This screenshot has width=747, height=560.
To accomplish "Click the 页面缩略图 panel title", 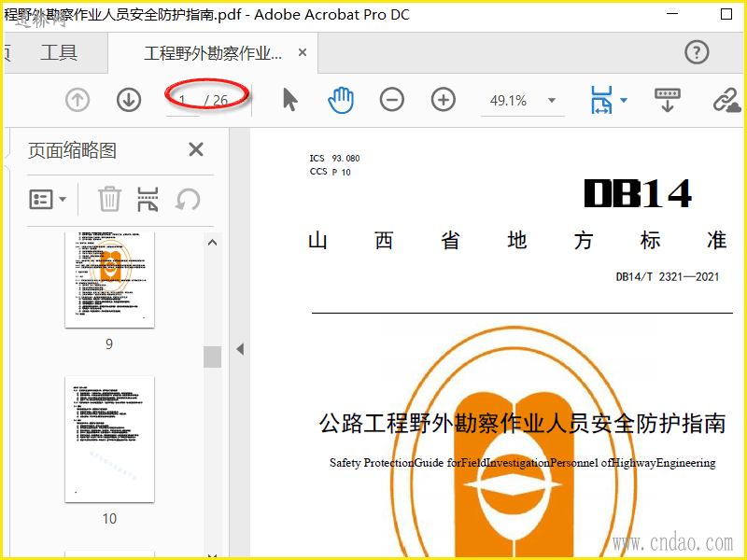I will (x=73, y=150).
